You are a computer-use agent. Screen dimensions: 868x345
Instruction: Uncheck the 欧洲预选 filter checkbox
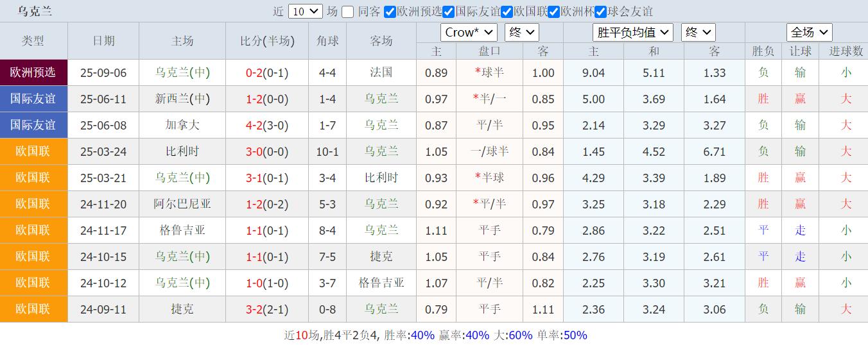pos(390,12)
